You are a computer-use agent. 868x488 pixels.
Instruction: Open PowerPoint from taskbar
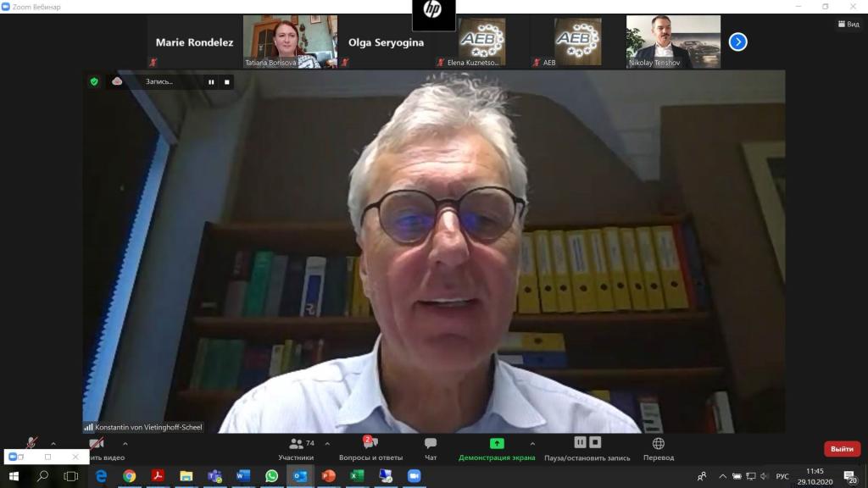(x=328, y=476)
